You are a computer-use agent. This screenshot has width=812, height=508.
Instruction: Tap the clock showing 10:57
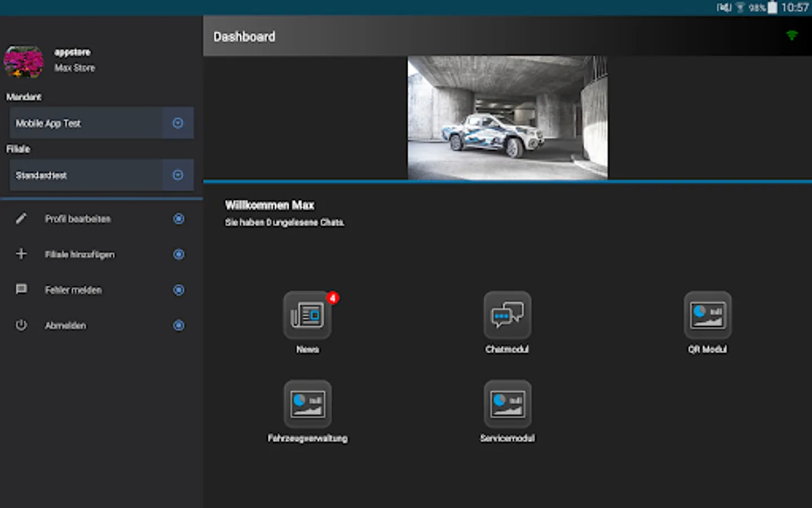(x=795, y=7)
